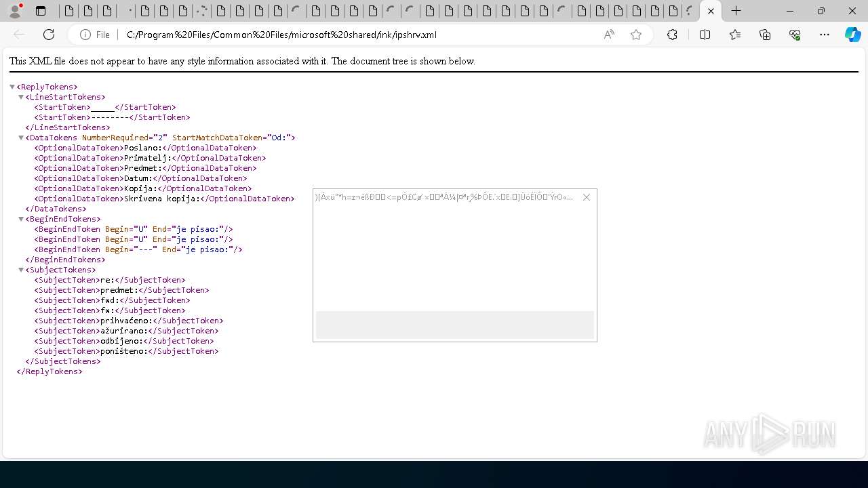Click the BeginEndToken Begin="---" line
868x488 pixels.
coord(138,249)
